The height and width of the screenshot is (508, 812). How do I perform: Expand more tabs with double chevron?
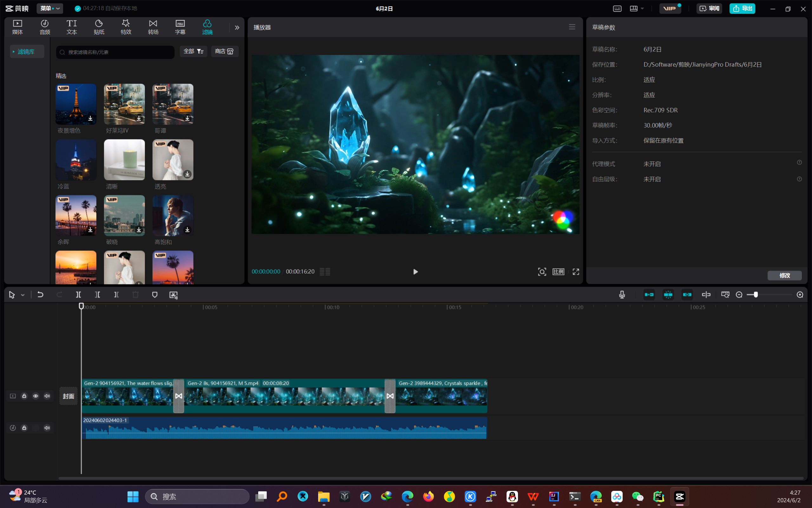(237, 28)
